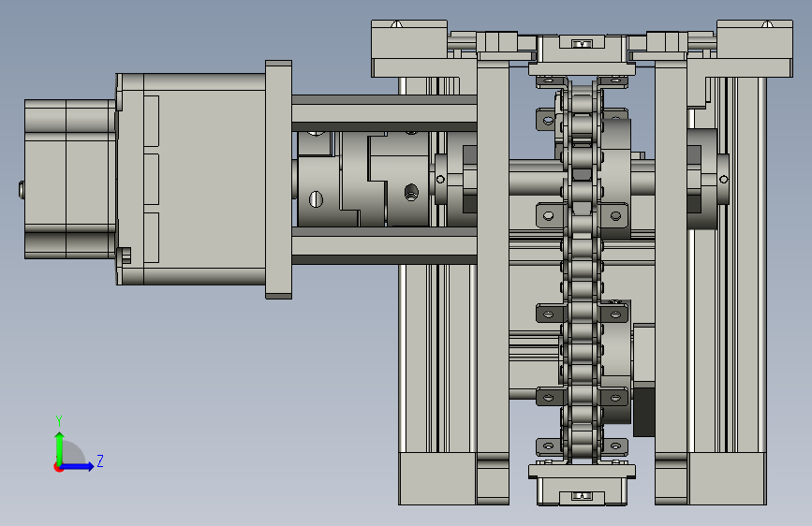Select the bottom-left foot block
This screenshot has height=526, width=812.
pyautogui.click(x=437, y=478)
